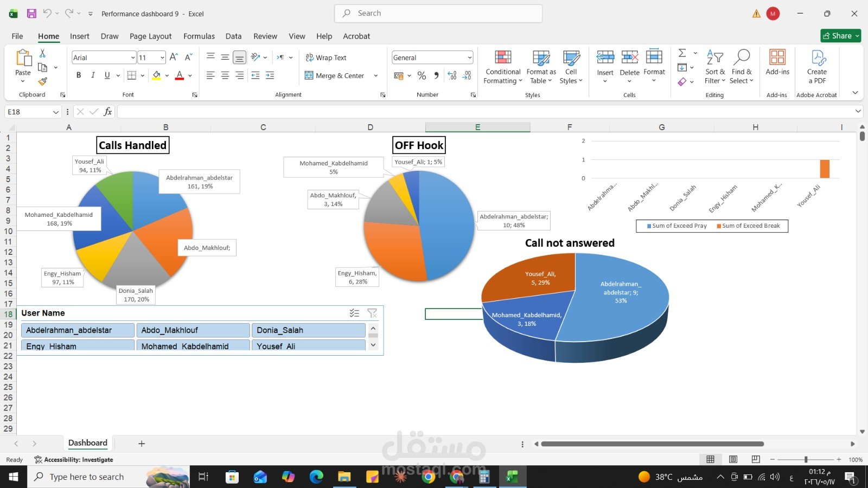This screenshot has height=488, width=868.
Task: Click the Increase Decimal icon
Action: point(452,75)
